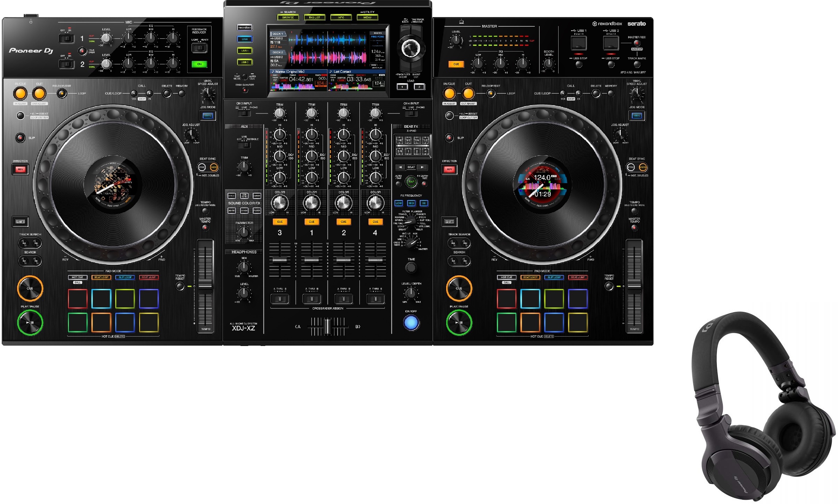Select the HI FX frequency button

coord(424,203)
